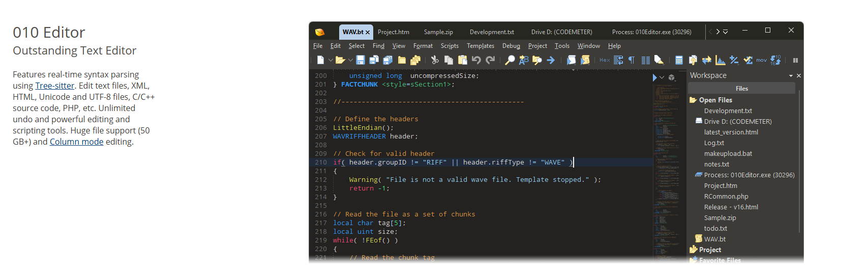Switch to the Sample.zip tab
The height and width of the screenshot is (272, 868).
tap(438, 32)
